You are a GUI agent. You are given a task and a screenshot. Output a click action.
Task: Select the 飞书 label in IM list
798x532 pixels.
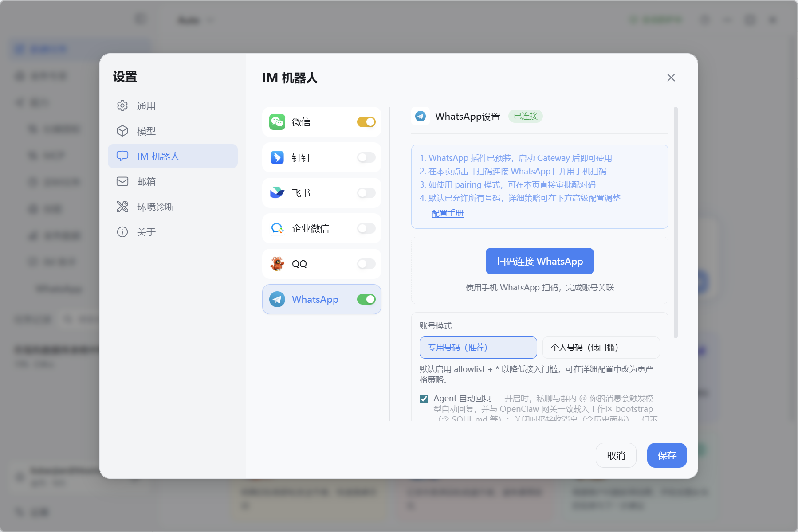tap(301, 193)
